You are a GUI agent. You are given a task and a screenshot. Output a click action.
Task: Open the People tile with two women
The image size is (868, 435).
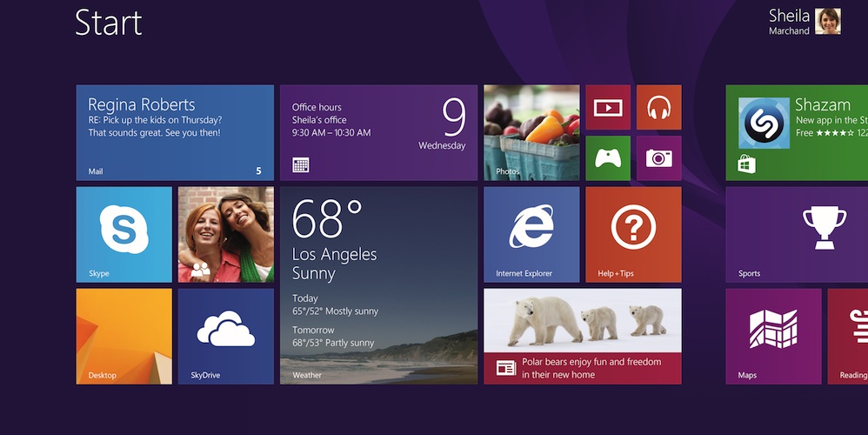tap(225, 234)
